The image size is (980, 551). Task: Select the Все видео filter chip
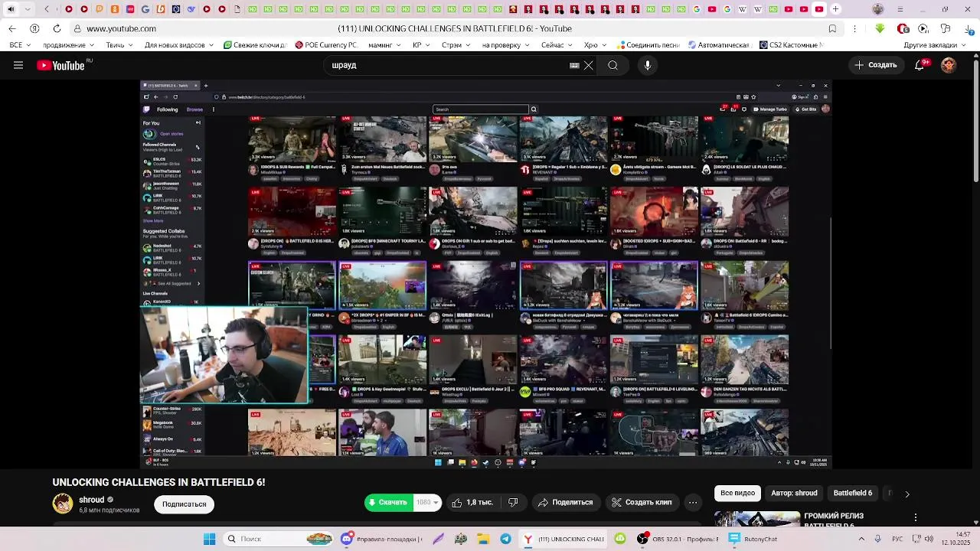(x=737, y=493)
